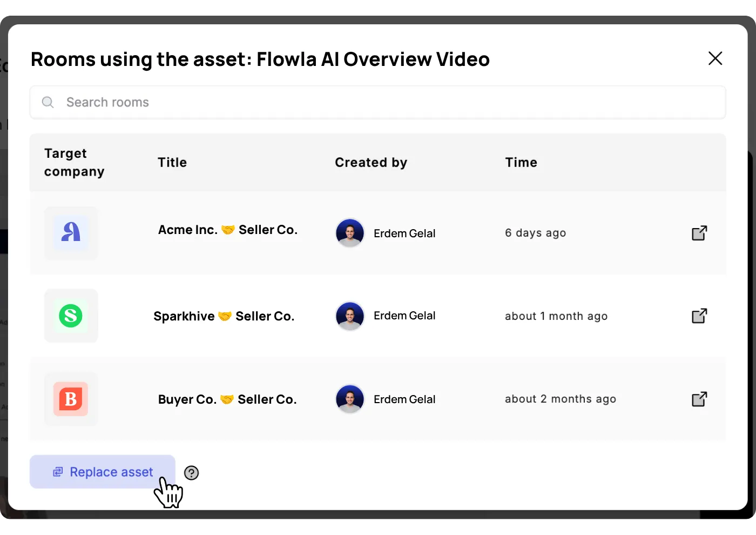Click Erdem Gelal avatar in Sparkhive row
This screenshot has height=535, width=756.
point(350,316)
